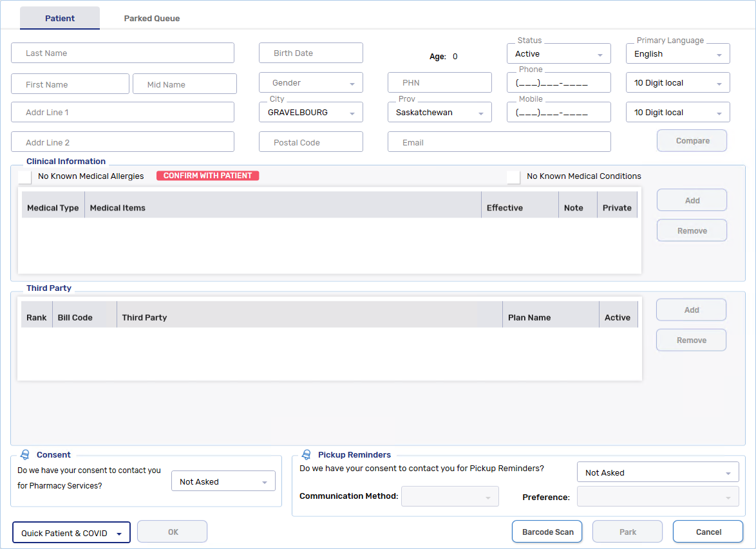Click the CONFIRM WITH PATIENT badge
This screenshot has width=756, height=549.
[207, 175]
